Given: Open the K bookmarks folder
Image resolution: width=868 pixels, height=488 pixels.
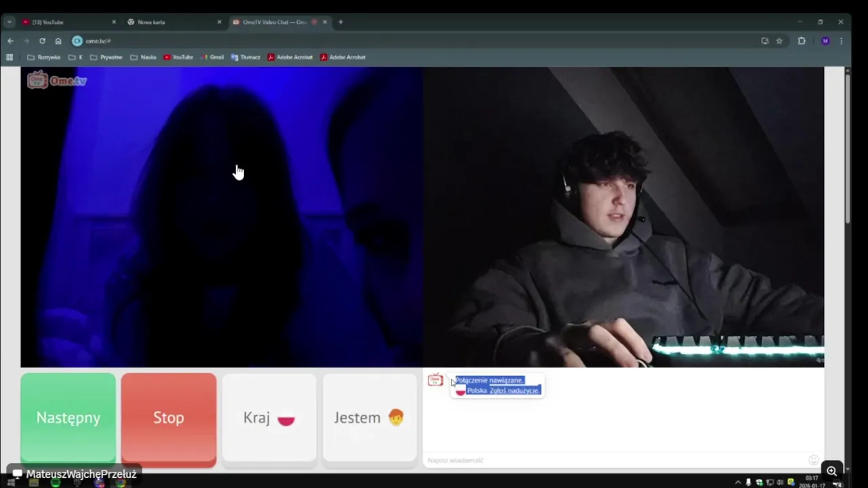Looking at the screenshot, I should click(75, 57).
